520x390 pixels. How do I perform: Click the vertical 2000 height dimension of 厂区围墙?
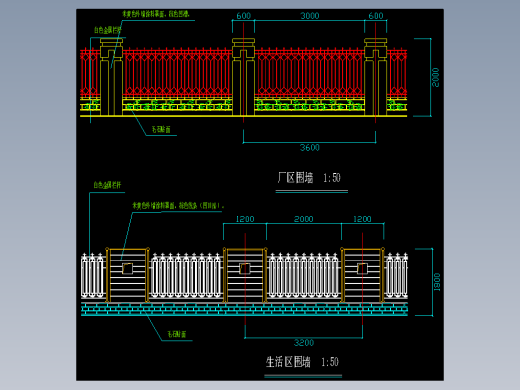[435, 77]
